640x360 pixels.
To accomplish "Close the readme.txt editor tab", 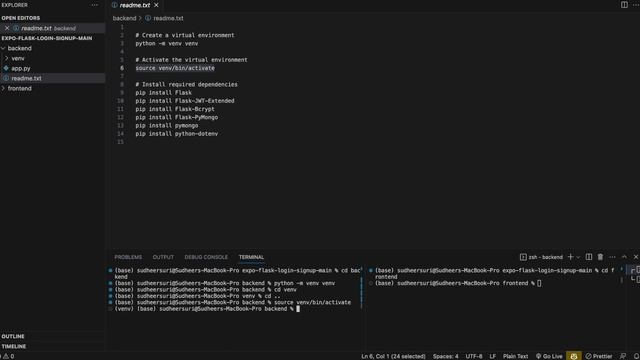I will (x=156, y=5).
